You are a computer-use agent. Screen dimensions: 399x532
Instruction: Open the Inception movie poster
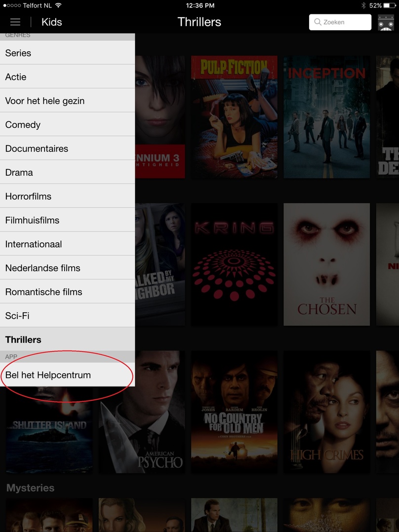(x=327, y=117)
